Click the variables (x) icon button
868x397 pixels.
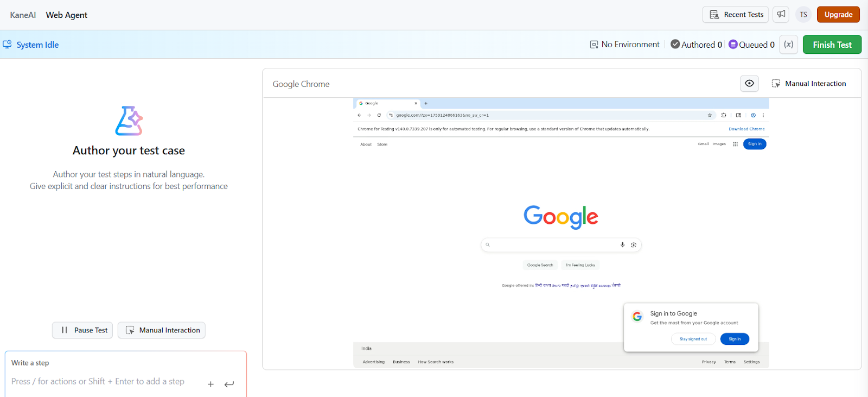coord(789,45)
